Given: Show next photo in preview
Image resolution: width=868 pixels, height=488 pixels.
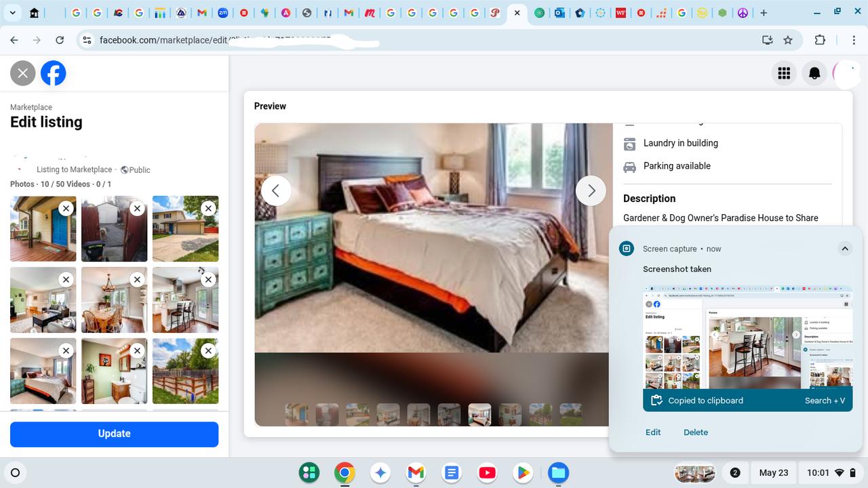Looking at the screenshot, I should tap(591, 191).
